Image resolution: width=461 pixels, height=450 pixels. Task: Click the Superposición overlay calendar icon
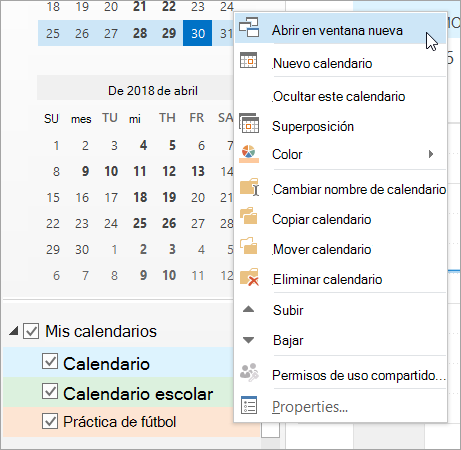click(x=249, y=123)
